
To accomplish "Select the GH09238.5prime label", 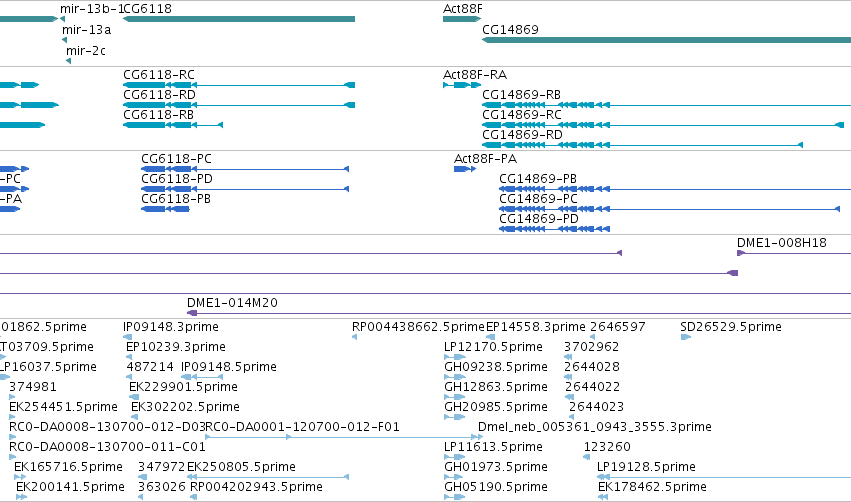I will click(496, 367).
